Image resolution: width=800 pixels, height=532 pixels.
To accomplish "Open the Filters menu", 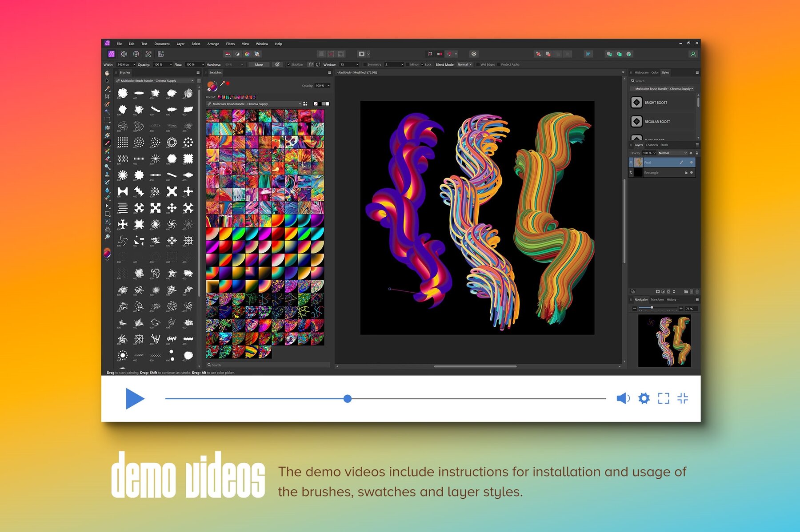I will pos(230,44).
